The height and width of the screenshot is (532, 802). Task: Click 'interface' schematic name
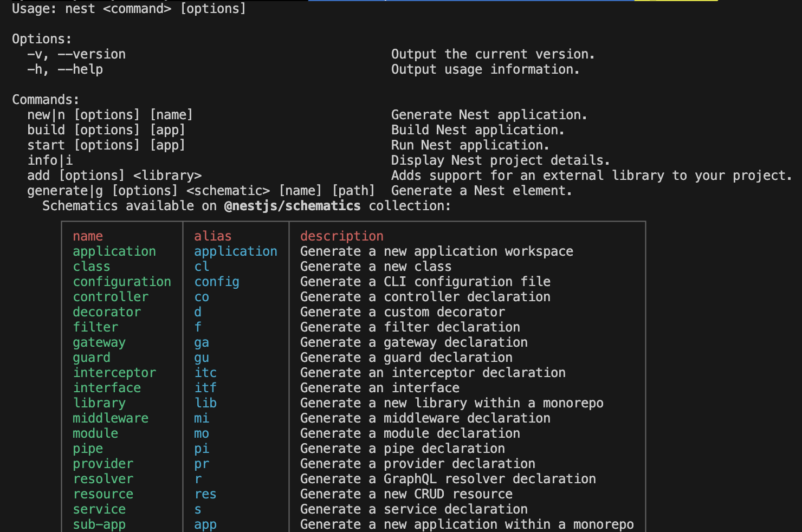pyautogui.click(x=107, y=388)
